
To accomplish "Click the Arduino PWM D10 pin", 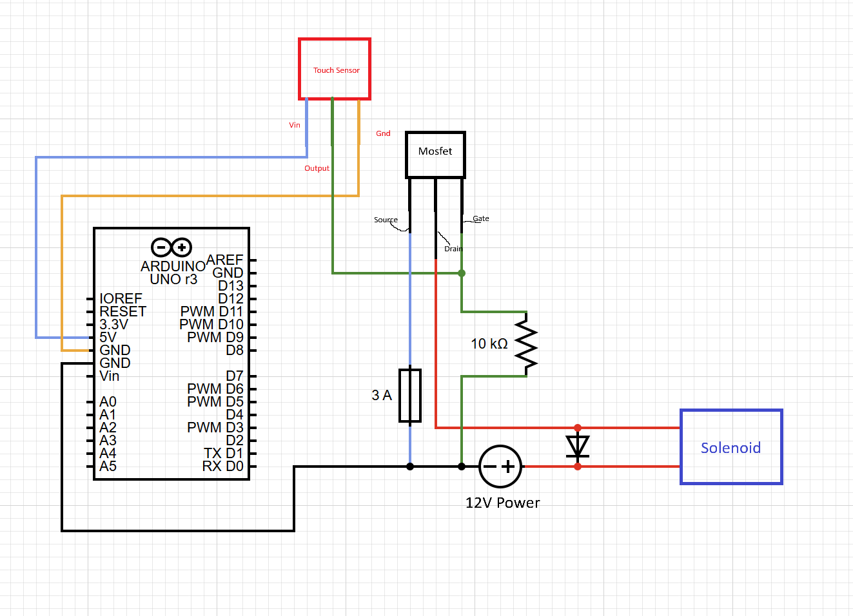I will click(x=211, y=324).
